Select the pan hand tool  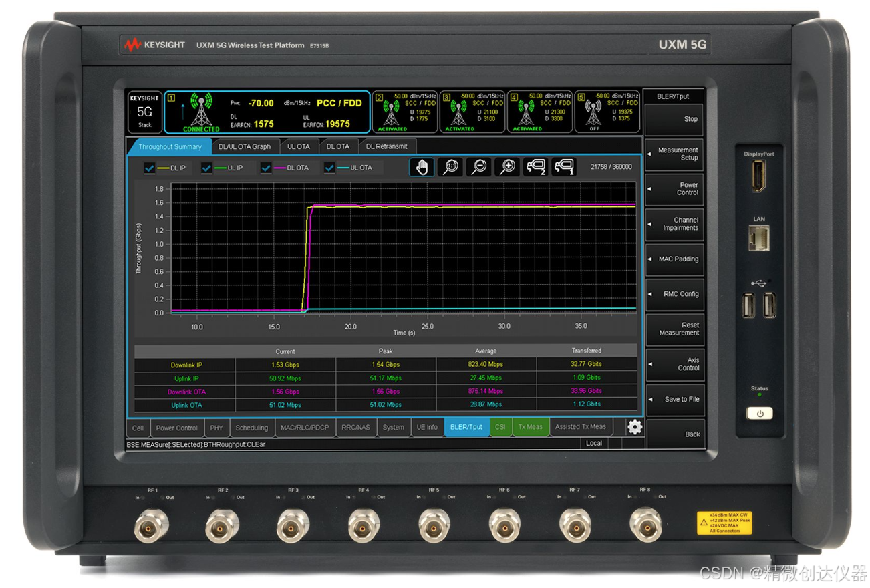(422, 167)
